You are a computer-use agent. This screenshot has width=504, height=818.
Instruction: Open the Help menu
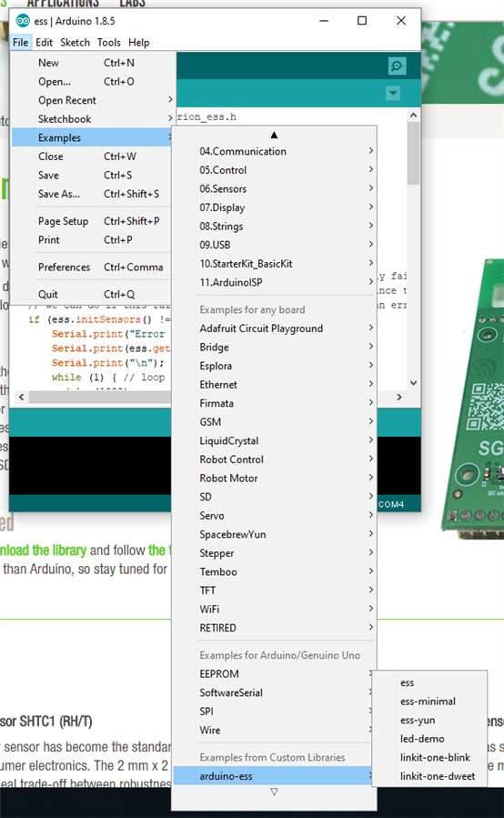(139, 42)
